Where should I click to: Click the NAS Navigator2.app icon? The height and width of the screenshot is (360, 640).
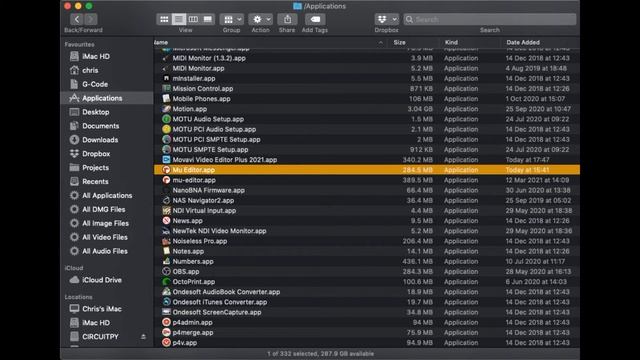(x=166, y=200)
